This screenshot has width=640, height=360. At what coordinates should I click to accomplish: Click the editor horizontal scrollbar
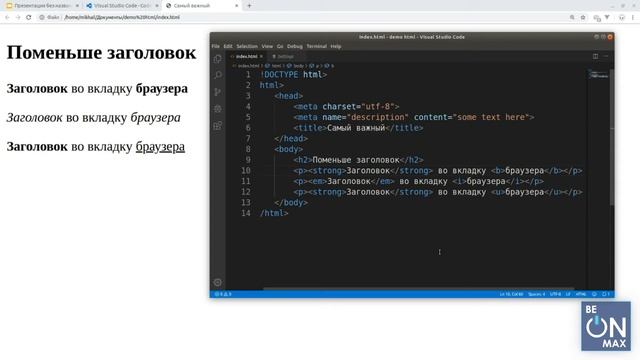[x=419, y=289]
